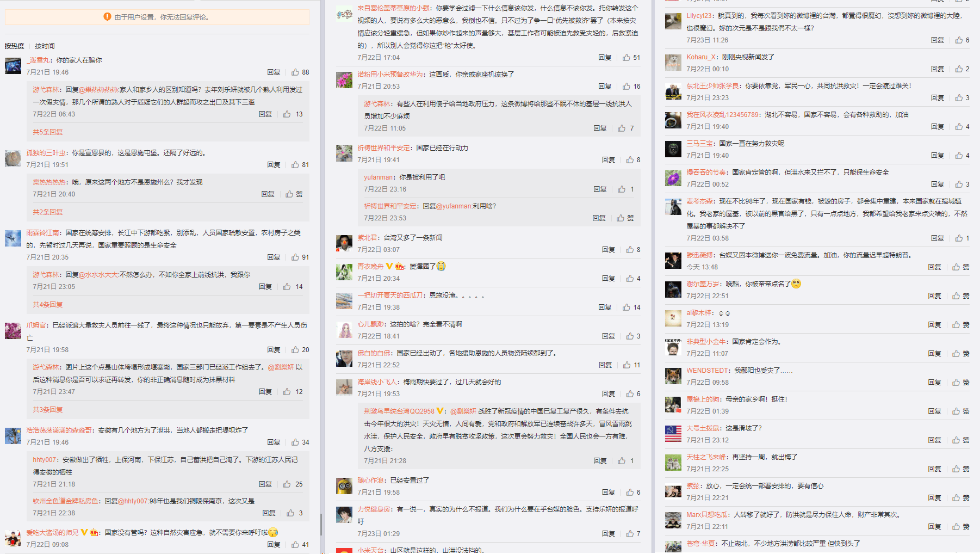Like the 紫北君 comment about 台湾
The image size is (980, 554).
click(x=630, y=249)
